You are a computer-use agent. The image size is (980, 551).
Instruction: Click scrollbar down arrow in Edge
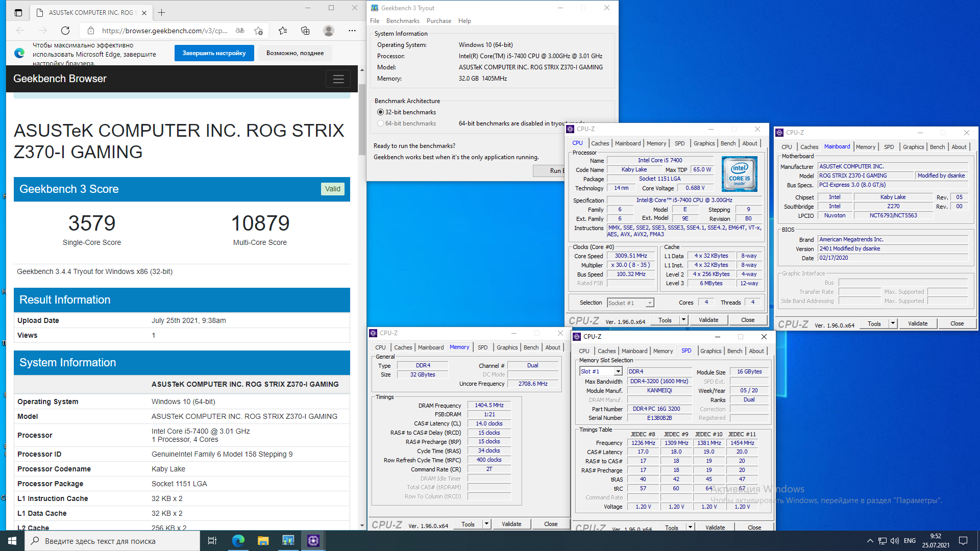[362, 525]
